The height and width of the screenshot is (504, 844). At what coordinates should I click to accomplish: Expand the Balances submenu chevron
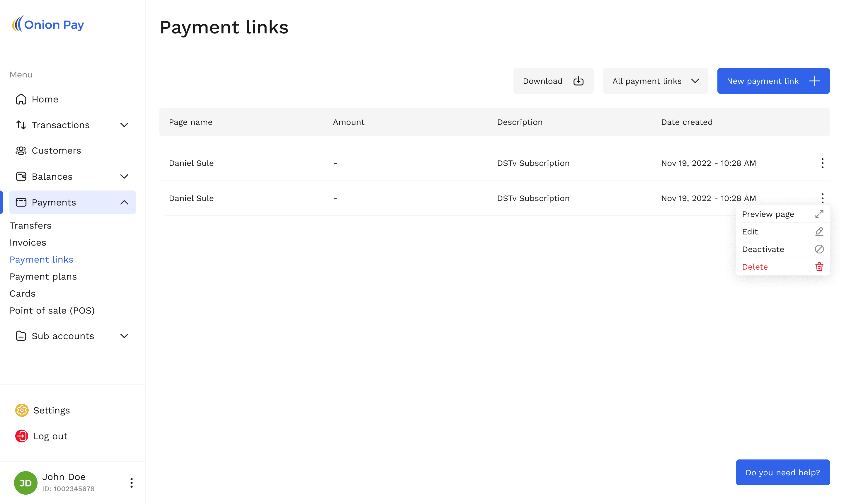[x=124, y=177]
